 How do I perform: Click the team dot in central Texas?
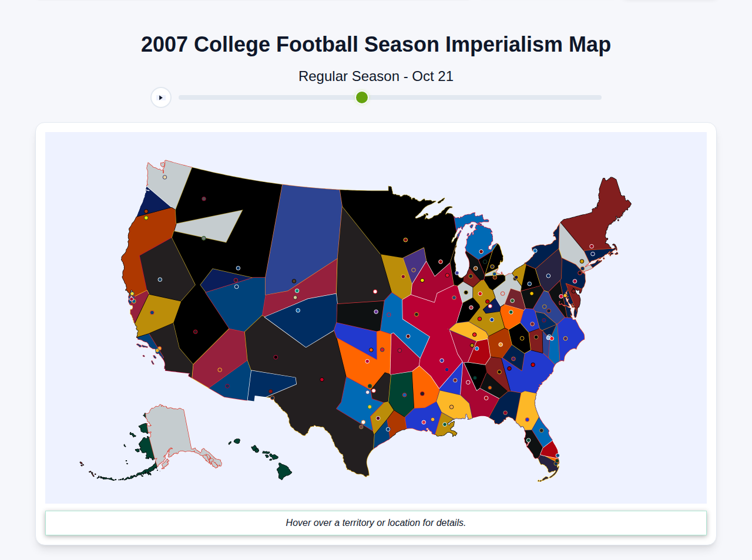(322, 379)
